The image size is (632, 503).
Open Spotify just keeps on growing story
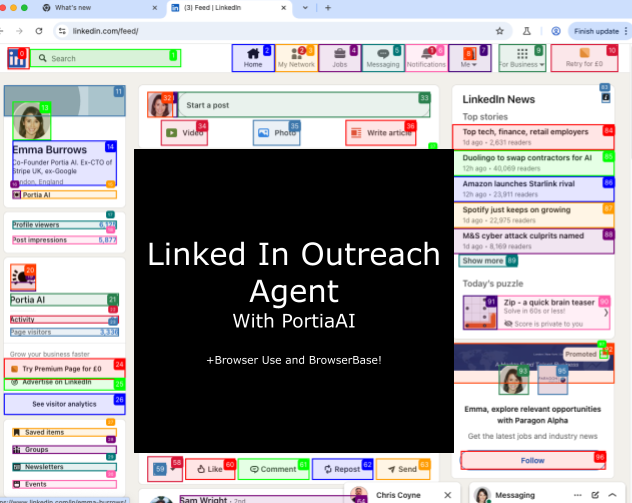533,215
